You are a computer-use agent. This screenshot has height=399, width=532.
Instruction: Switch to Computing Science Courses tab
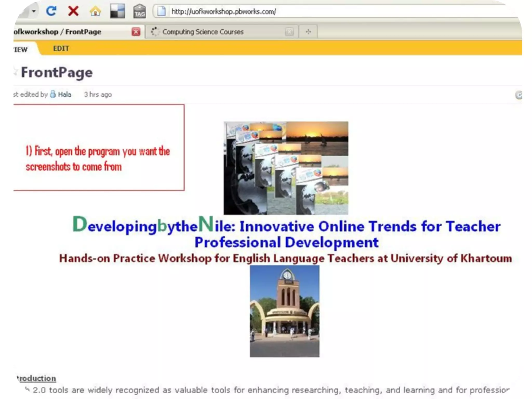[203, 32]
